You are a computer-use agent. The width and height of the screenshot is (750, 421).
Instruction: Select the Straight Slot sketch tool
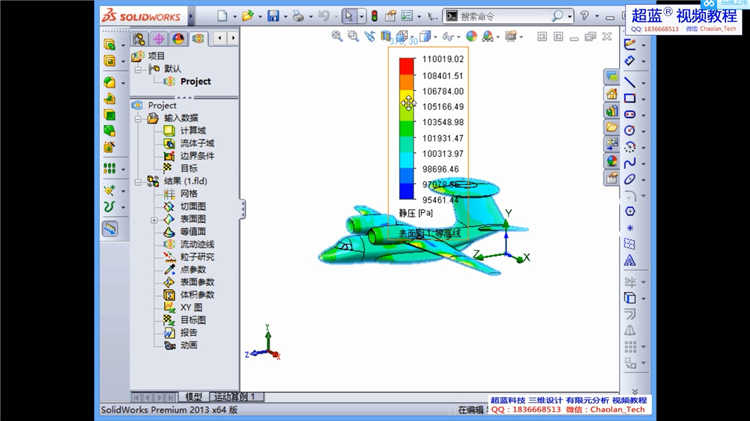tap(630, 114)
